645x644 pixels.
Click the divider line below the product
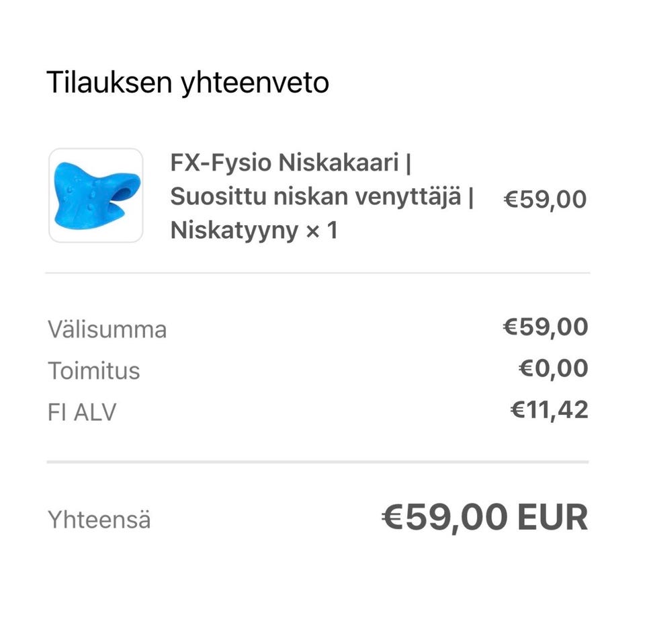click(318, 273)
